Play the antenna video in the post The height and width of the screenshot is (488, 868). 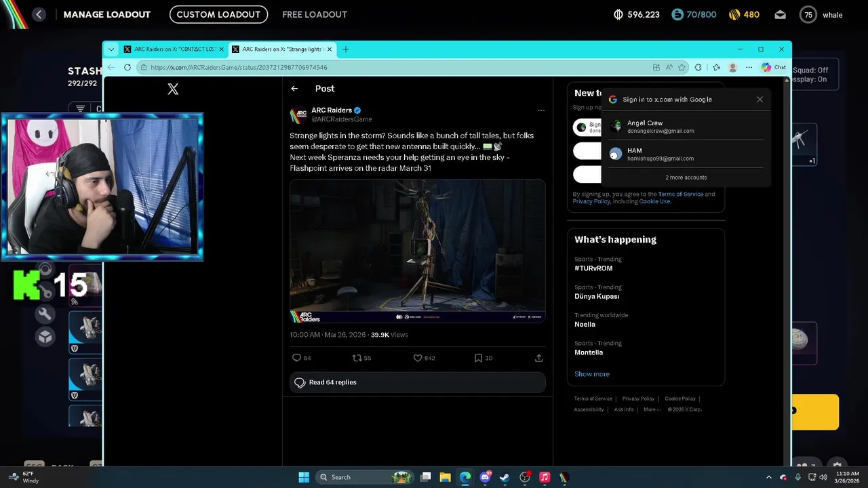coord(418,251)
